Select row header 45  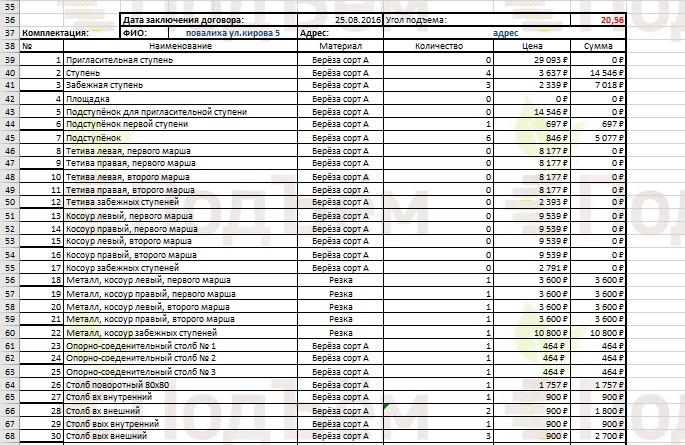coord(10,138)
